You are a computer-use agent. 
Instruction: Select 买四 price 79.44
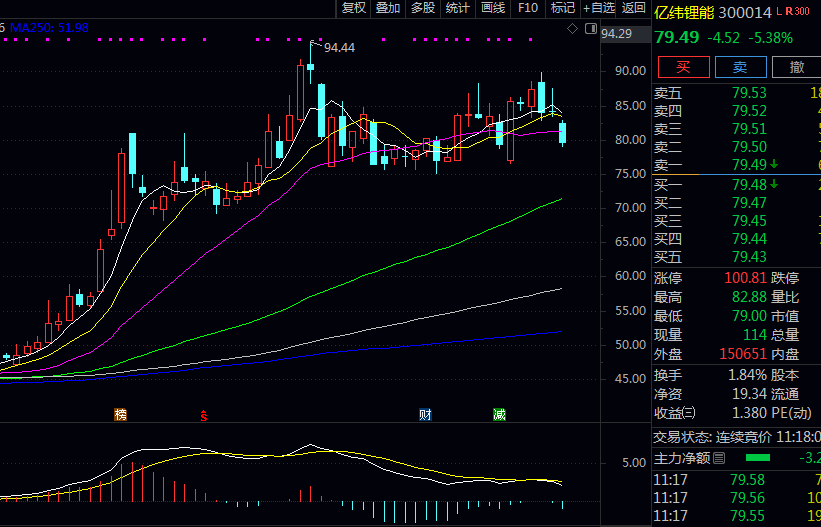[x=749, y=238]
